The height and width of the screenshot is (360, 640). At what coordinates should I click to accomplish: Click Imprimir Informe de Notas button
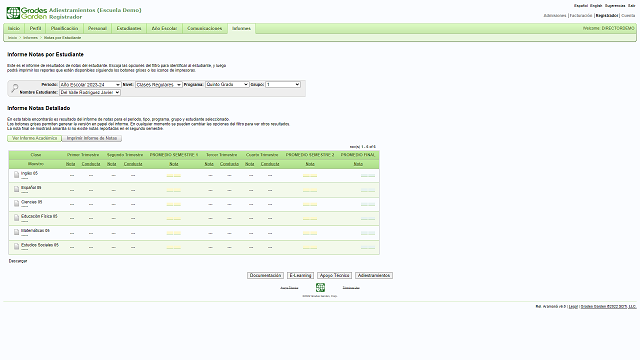[x=92, y=138]
